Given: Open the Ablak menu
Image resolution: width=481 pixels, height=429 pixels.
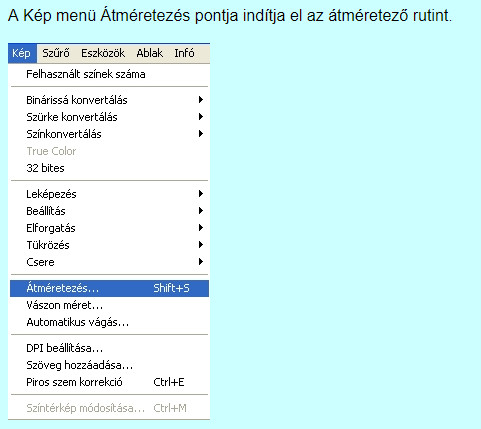Looking at the screenshot, I should [x=150, y=53].
